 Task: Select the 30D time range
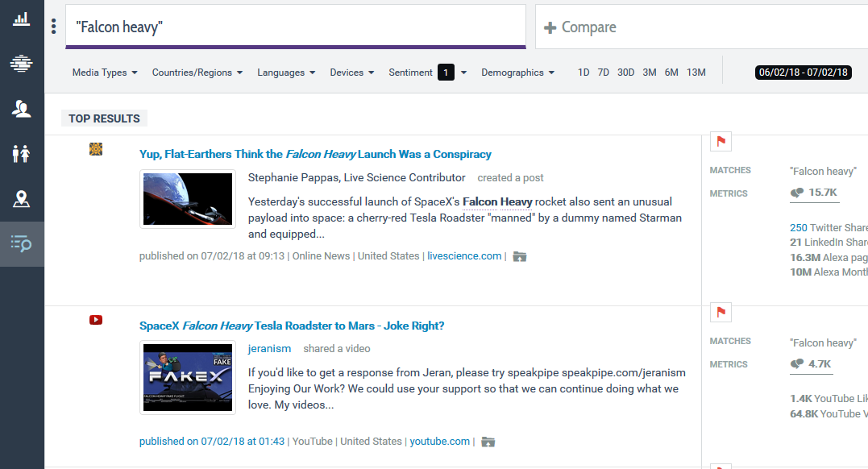click(625, 73)
